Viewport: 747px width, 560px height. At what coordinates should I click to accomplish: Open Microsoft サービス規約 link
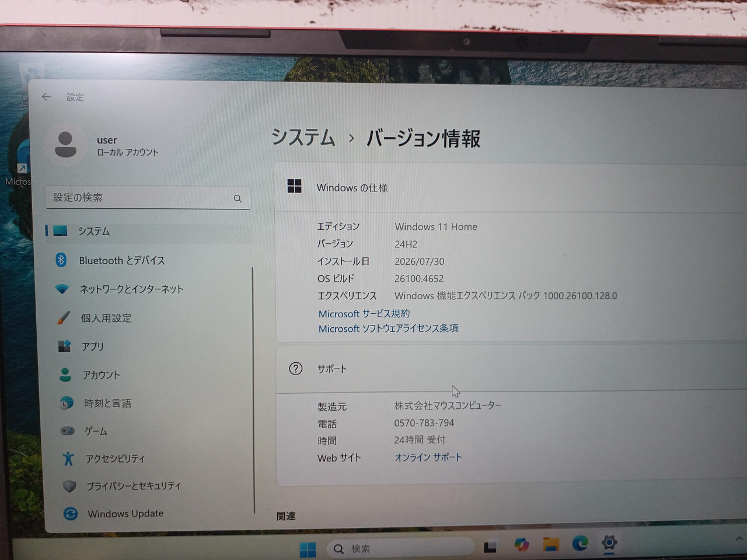pyautogui.click(x=364, y=314)
